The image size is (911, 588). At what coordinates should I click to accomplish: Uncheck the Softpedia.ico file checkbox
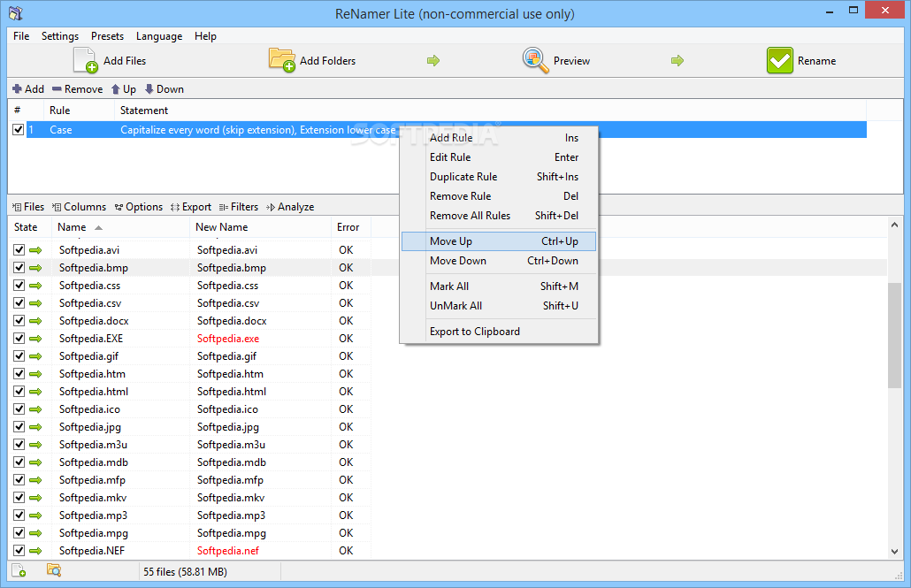(x=19, y=409)
